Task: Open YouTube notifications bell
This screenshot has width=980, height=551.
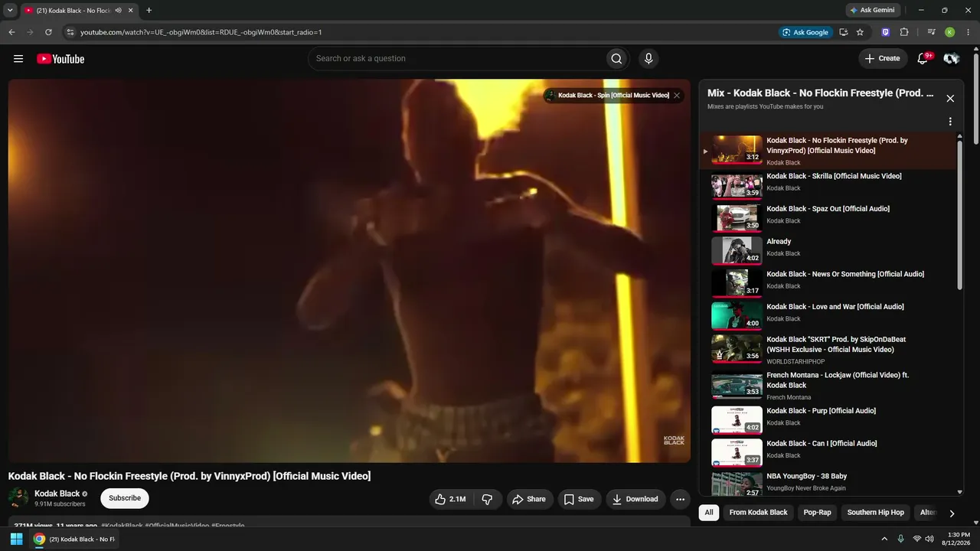Action: [923, 58]
